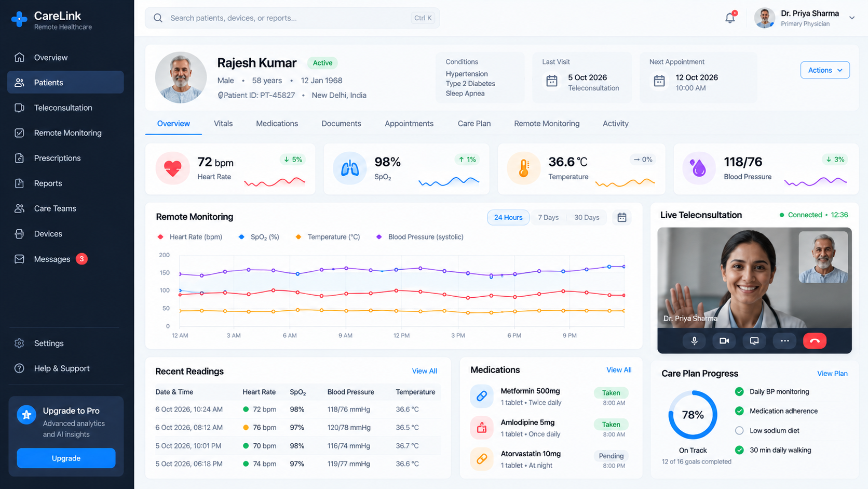Click the Temperature thermometer icon
The width and height of the screenshot is (868, 489).
tap(524, 168)
